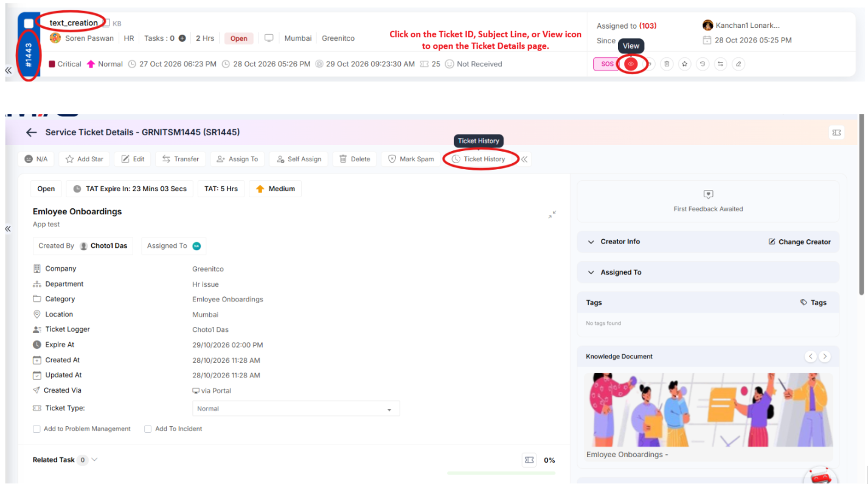Open ticket via the text_creation subject line

74,23
